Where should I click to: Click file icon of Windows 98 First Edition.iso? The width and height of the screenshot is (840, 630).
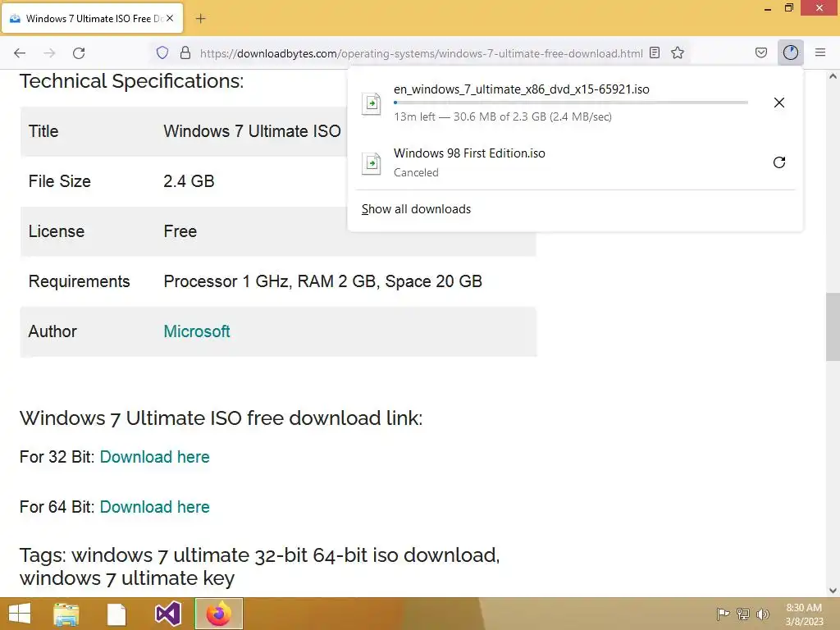tap(372, 163)
